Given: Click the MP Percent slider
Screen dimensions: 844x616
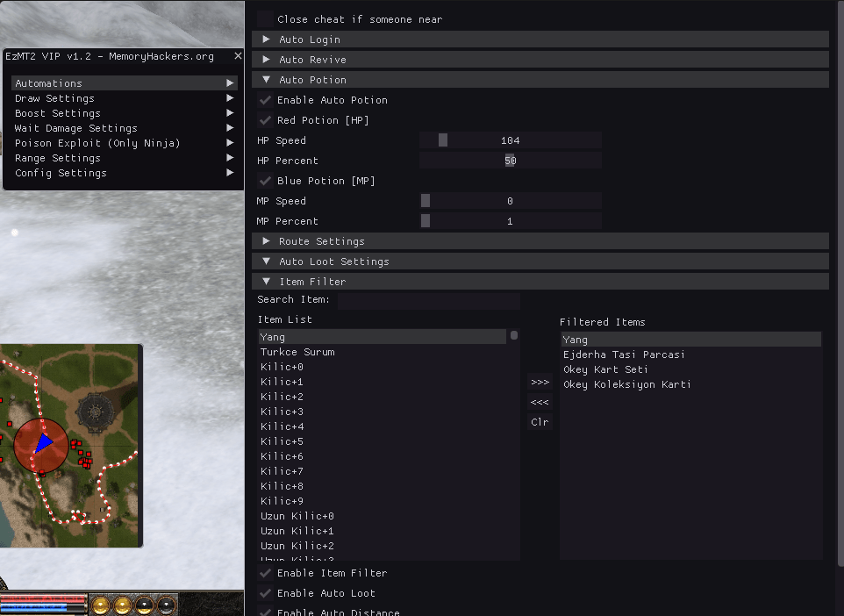Looking at the screenshot, I should coord(511,221).
